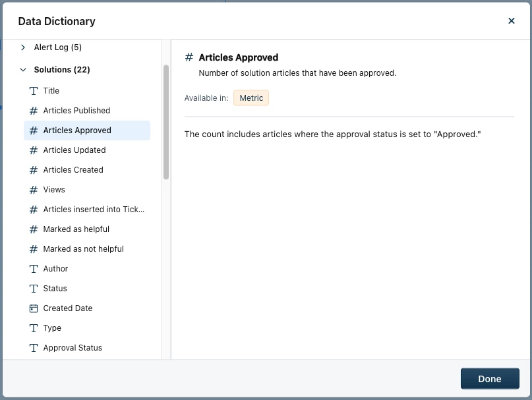The width and height of the screenshot is (532, 400).
Task: Open Articles inserted into Tickets field
Action: coord(94,210)
